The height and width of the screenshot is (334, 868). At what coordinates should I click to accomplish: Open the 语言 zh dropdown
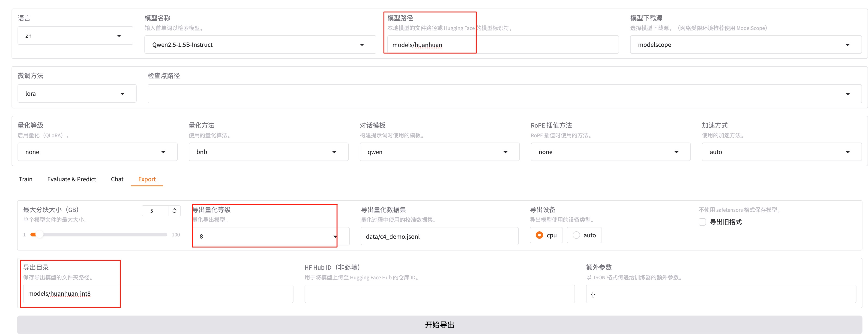coord(75,36)
